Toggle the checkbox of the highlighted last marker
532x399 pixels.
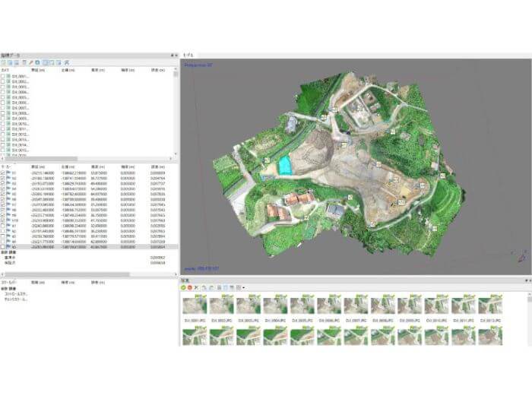pyautogui.click(x=4, y=247)
